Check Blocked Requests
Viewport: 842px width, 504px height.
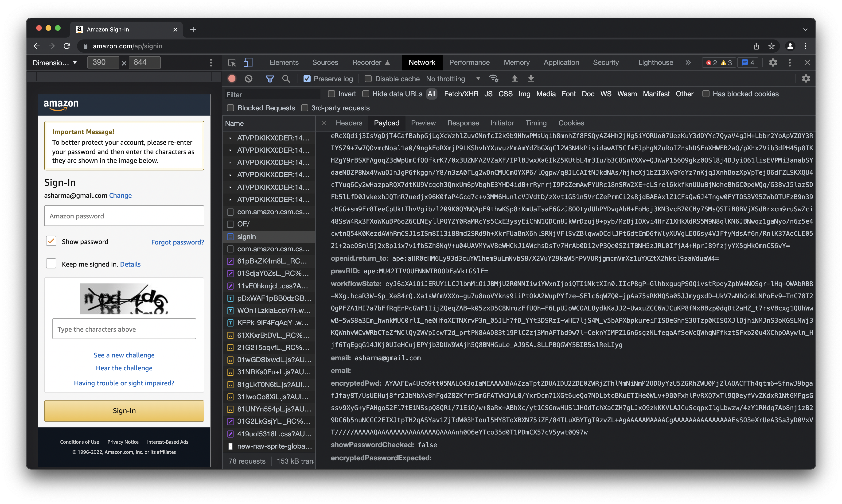click(231, 108)
